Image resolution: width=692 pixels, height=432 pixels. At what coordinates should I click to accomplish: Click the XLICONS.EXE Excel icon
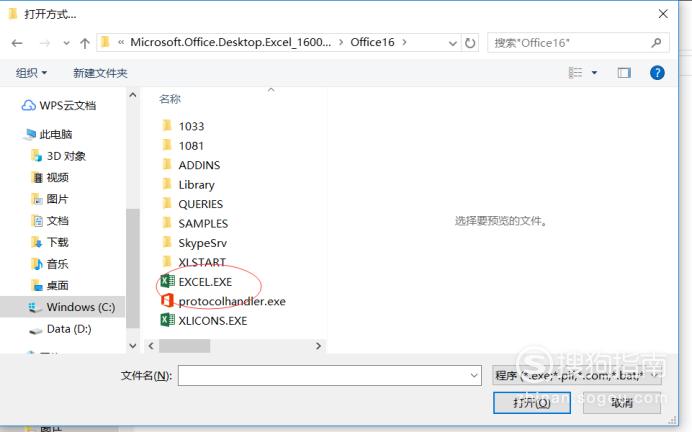pos(167,320)
